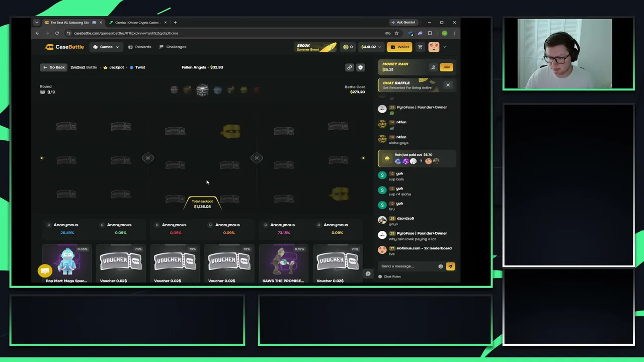
Task: Click the 'aloha guys' chat message
Action: (398, 143)
